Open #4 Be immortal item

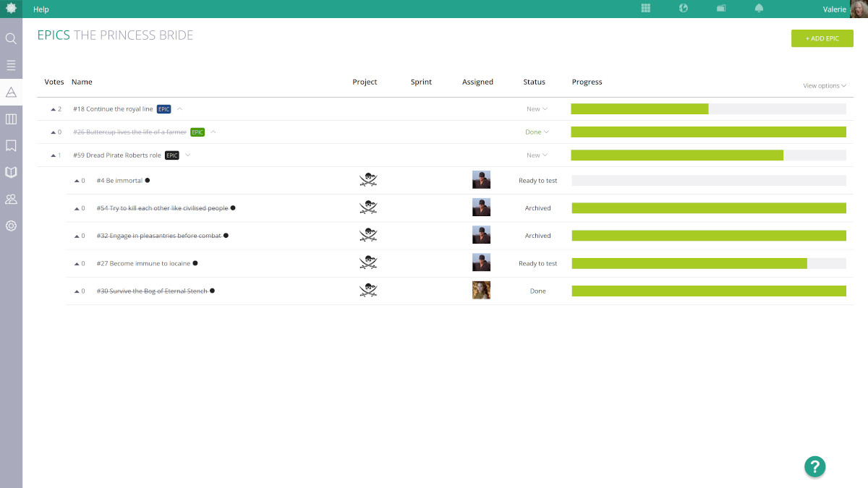(119, 181)
